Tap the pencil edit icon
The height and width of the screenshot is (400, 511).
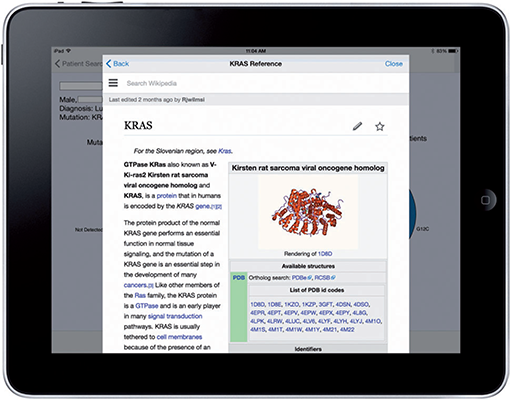[x=357, y=126]
